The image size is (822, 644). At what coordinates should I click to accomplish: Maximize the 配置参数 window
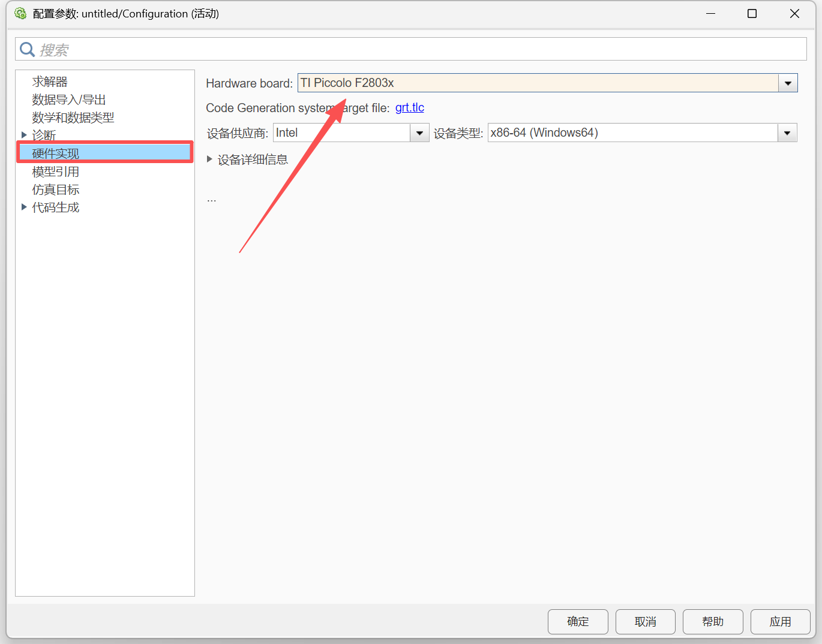[x=752, y=13]
